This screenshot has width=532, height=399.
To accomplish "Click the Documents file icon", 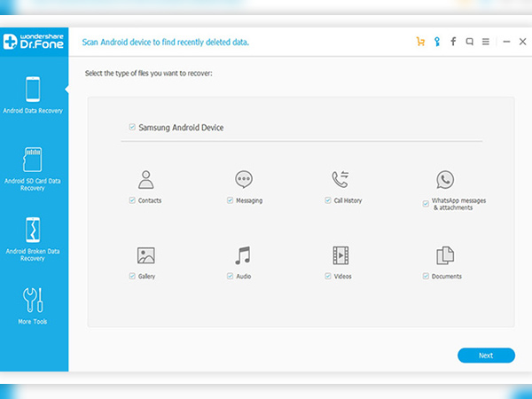I will point(445,255).
